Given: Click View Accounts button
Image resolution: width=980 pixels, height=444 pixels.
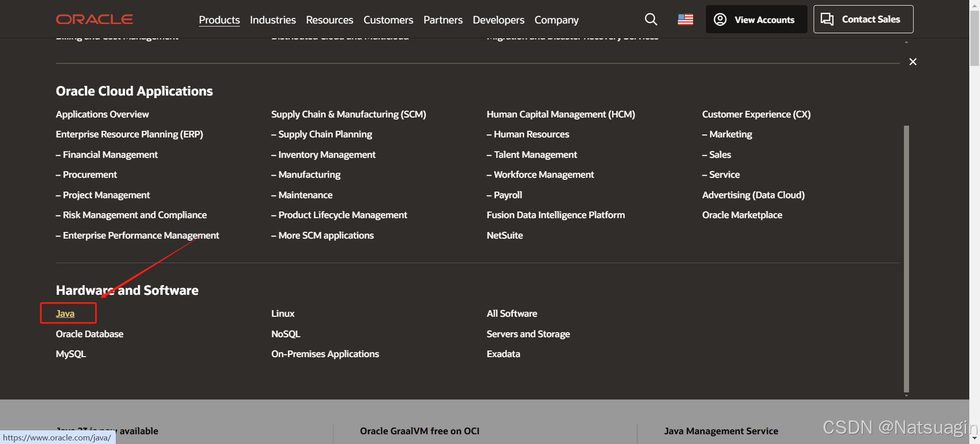Looking at the screenshot, I should 756,19.
